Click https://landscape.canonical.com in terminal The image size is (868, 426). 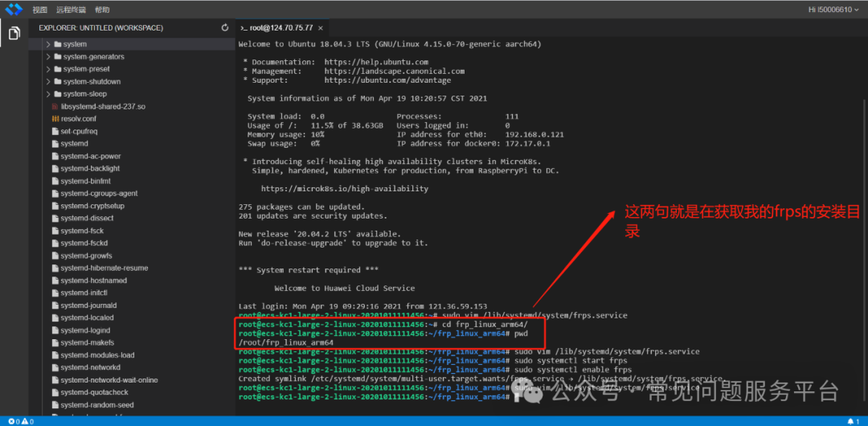coord(394,71)
